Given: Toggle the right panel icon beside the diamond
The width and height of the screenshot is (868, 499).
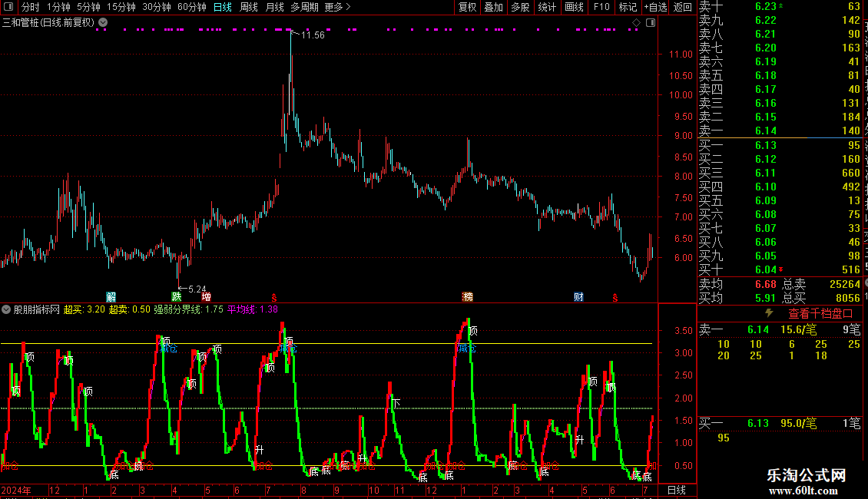Looking at the screenshot, I should [x=651, y=23].
